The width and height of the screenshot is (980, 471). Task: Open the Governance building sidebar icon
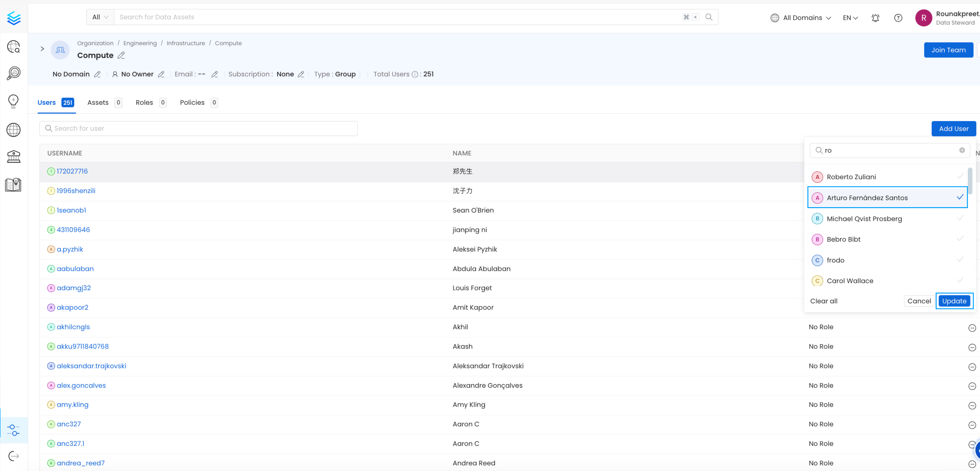click(x=13, y=156)
